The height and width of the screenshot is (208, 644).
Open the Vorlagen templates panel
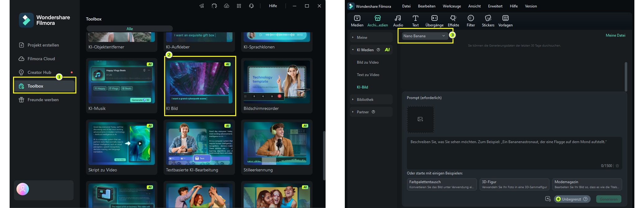pyautogui.click(x=505, y=21)
